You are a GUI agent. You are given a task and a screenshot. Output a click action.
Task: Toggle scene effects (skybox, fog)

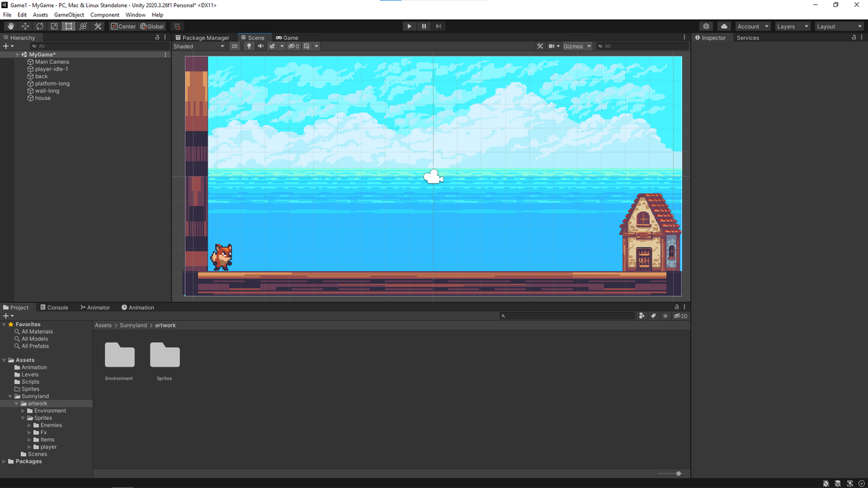tap(272, 46)
